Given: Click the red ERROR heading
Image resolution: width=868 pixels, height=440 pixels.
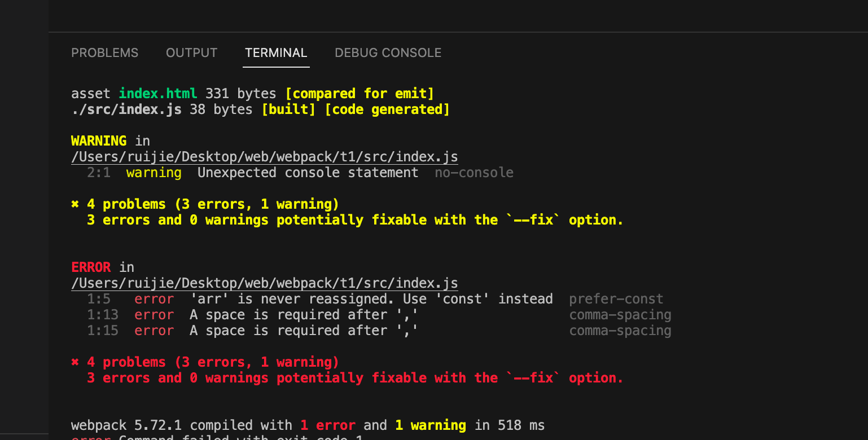Looking at the screenshot, I should pyautogui.click(x=91, y=267).
